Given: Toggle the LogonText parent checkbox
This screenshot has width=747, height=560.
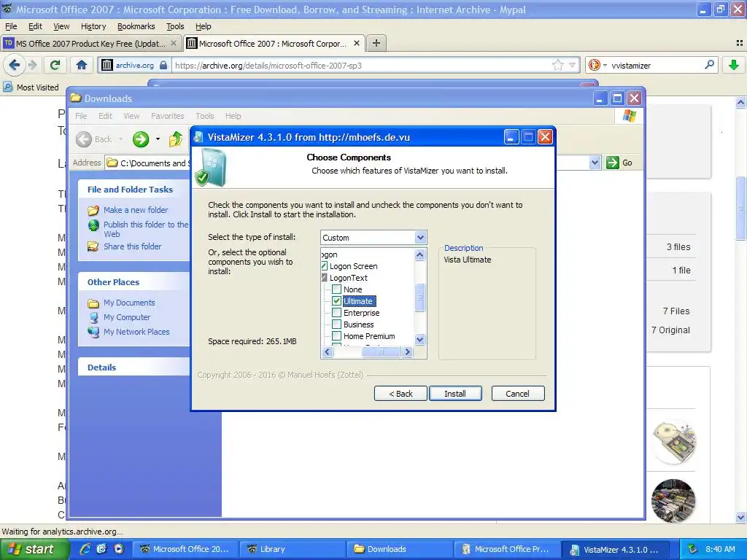Looking at the screenshot, I should coord(325,278).
